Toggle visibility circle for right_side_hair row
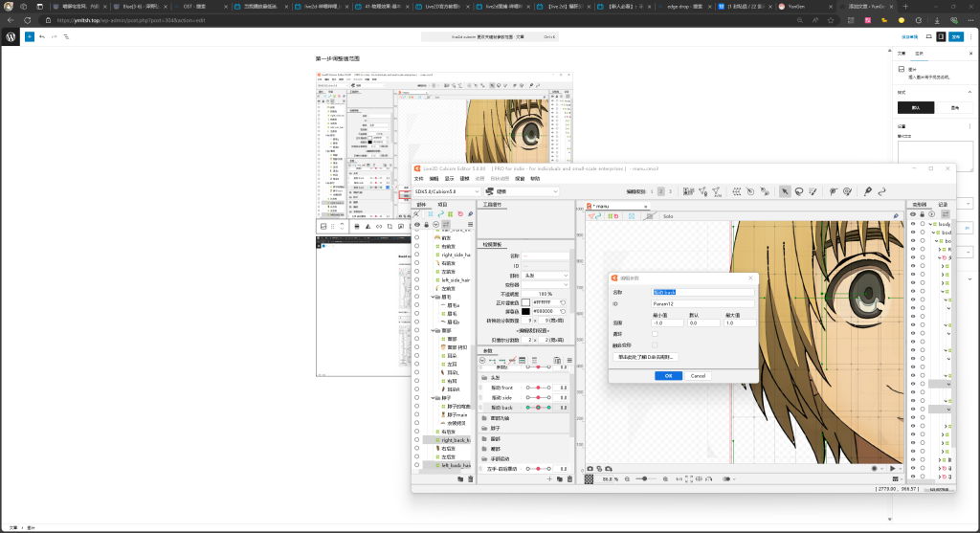 coord(417,255)
